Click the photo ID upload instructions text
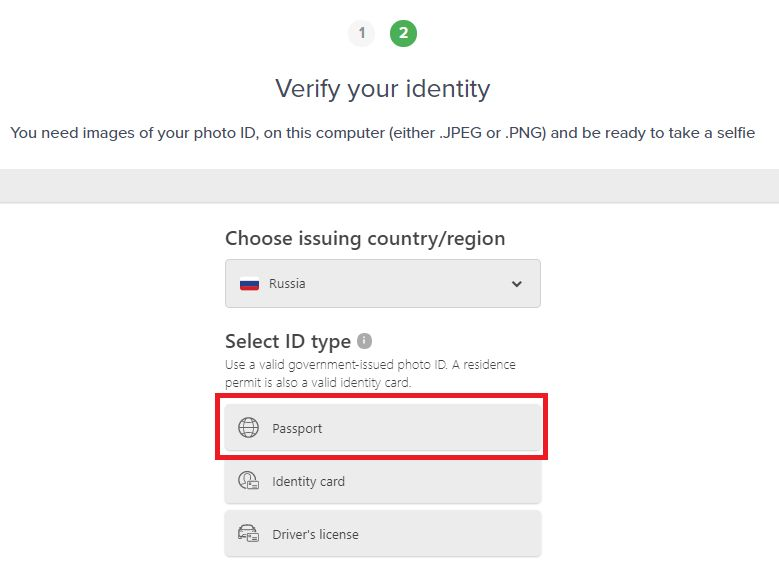 383,133
